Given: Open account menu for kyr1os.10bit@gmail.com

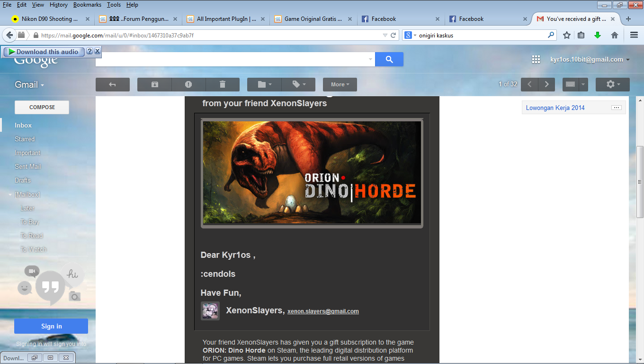Looking at the screenshot, I should [x=590, y=59].
